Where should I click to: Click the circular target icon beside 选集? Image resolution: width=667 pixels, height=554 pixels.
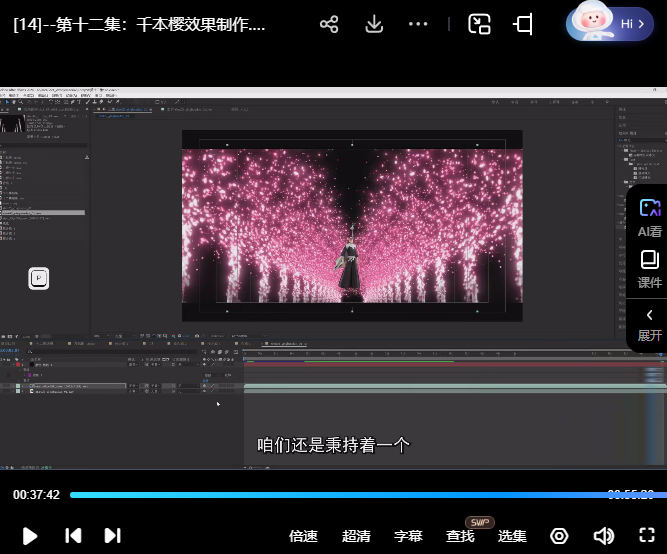tap(560, 536)
